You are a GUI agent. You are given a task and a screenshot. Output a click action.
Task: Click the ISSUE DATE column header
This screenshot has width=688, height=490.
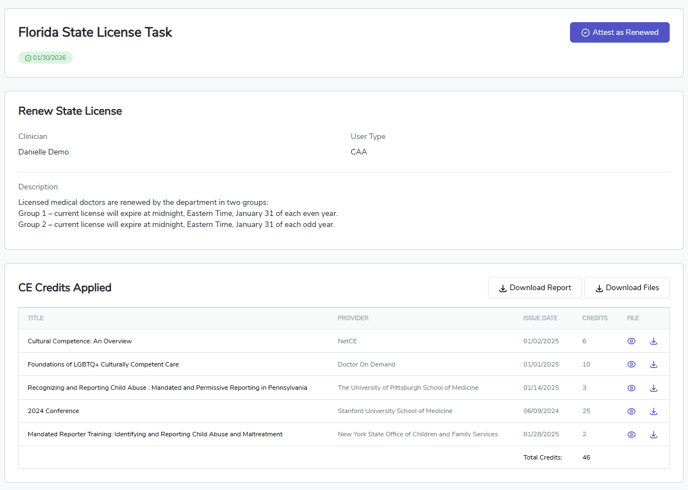tap(540, 318)
